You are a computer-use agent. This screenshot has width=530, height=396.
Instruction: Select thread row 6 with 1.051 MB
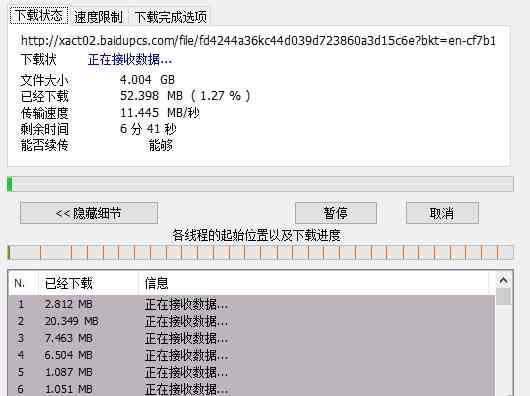(251, 389)
